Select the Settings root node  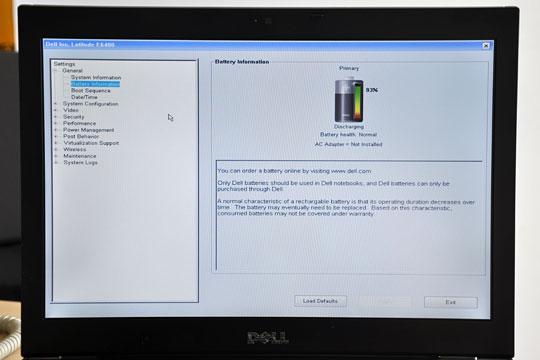(64, 64)
